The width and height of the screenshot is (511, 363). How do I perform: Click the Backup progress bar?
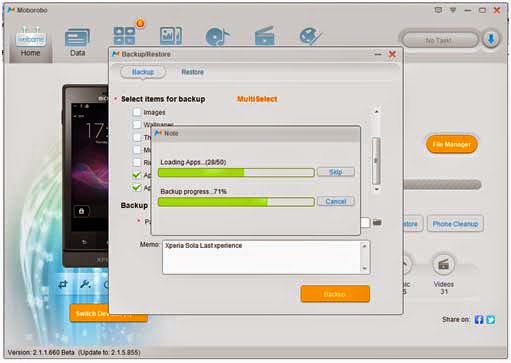coord(236,202)
